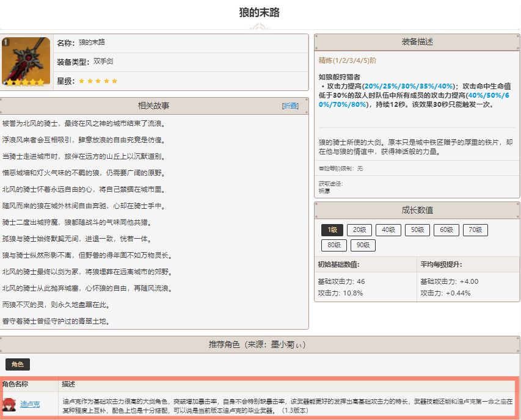Click the 装备描述 panel header
The height and width of the screenshot is (420, 521).
417,42
